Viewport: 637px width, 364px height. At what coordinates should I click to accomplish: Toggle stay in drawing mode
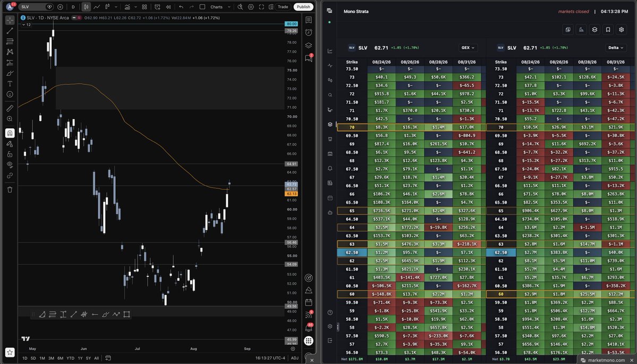[x=10, y=144]
